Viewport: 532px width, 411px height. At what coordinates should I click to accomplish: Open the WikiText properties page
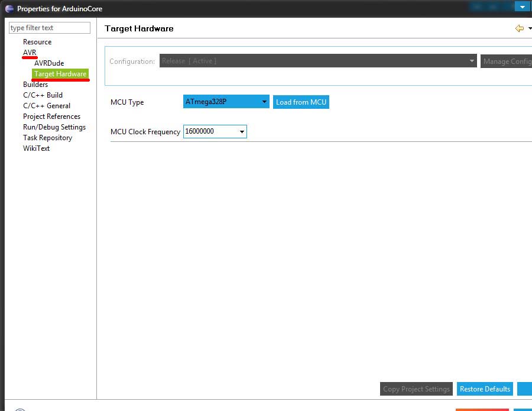click(36, 148)
